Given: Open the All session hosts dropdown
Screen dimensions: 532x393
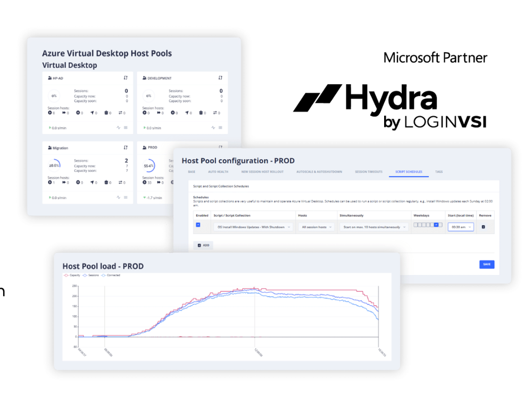Looking at the screenshot, I should [x=316, y=227].
